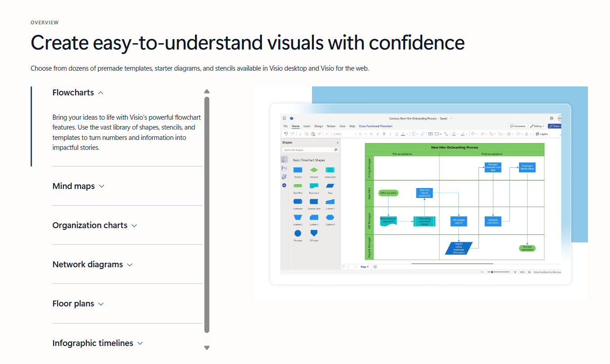
Task: Click the Comments button
Action: pyautogui.click(x=518, y=126)
